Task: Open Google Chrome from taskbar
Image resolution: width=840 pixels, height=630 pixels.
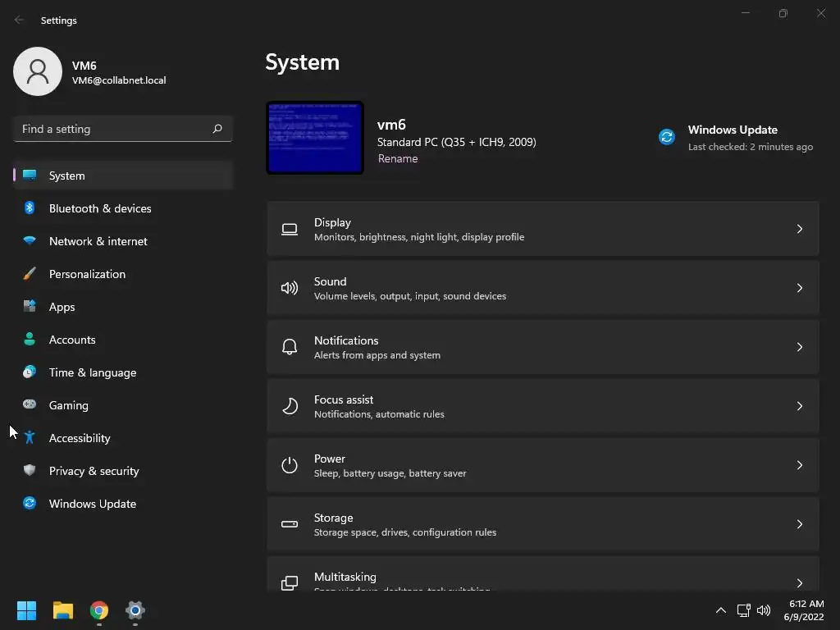Action: point(99,610)
